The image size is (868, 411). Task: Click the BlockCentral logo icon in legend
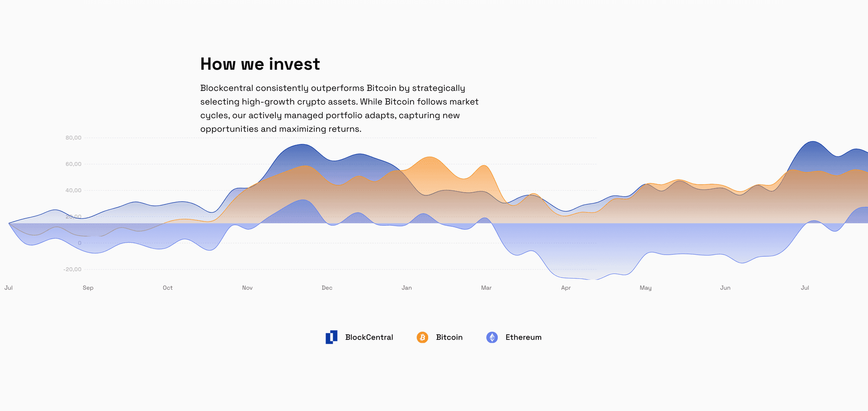[331, 337]
